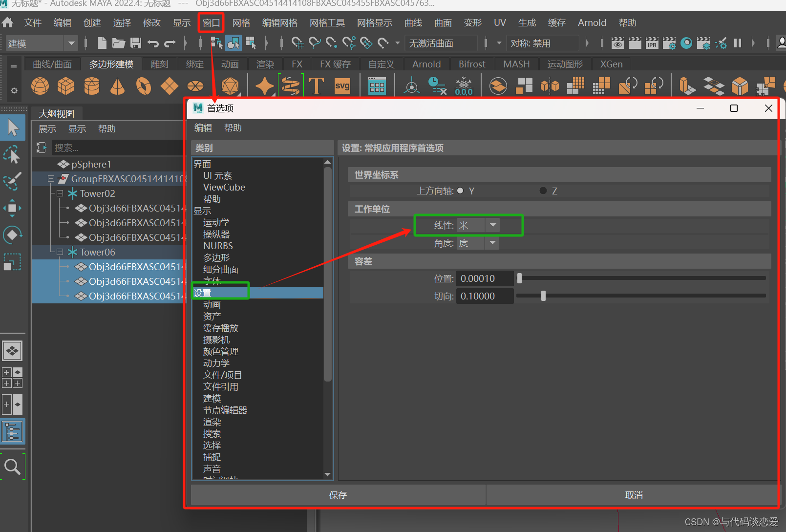
Task: Open the 文件 menu
Action: click(33, 22)
